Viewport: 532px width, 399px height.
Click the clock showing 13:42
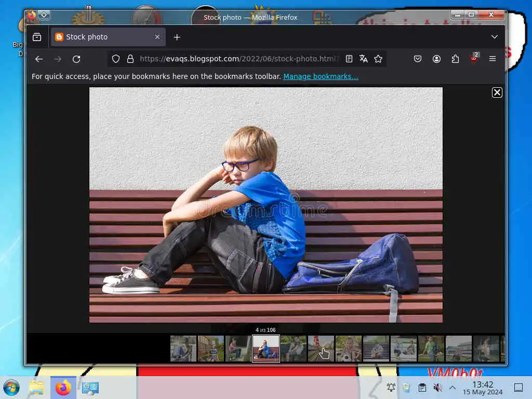coord(483,388)
